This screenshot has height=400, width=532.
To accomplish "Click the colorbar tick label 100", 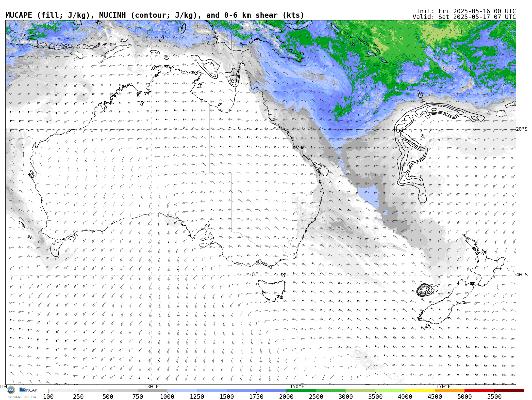I will point(48,397).
